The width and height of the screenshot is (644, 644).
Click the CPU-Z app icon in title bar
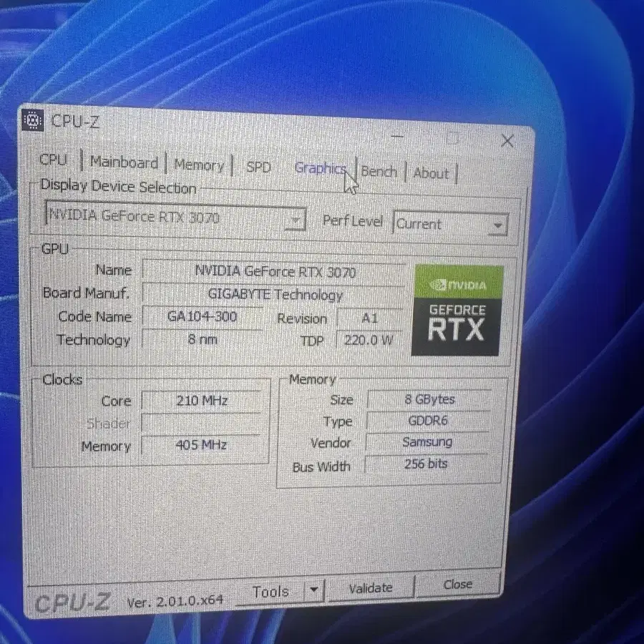[x=33, y=120]
